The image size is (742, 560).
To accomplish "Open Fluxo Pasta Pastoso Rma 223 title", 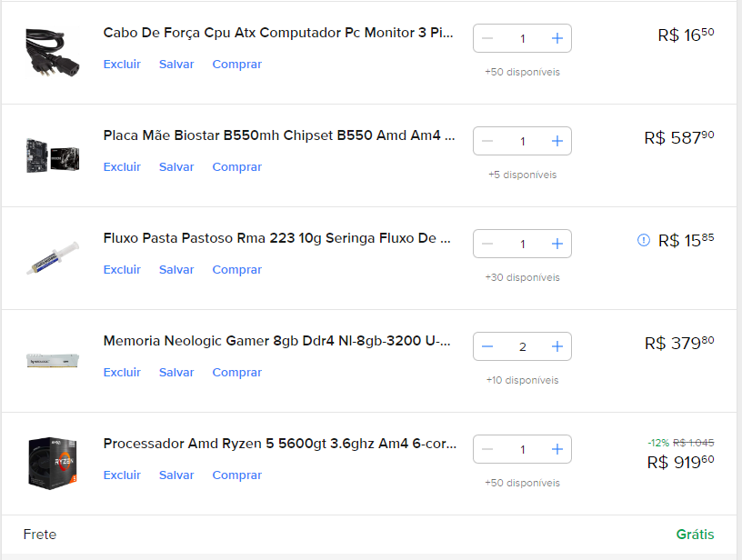I will [276, 238].
